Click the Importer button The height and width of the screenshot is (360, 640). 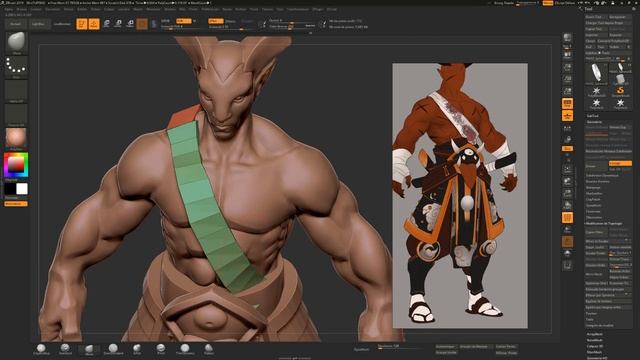pos(596,35)
